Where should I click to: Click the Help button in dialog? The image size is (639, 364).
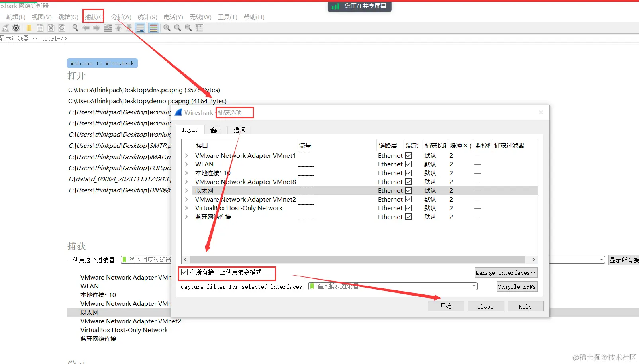tap(525, 306)
